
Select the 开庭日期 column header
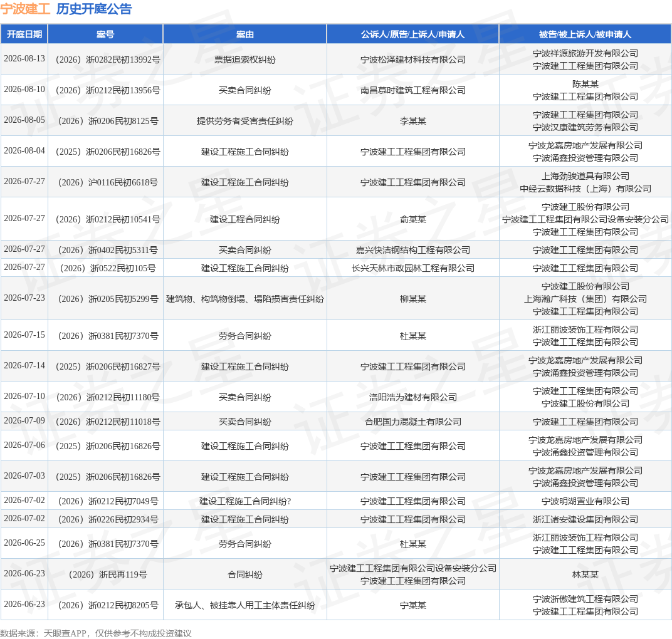(24, 34)
